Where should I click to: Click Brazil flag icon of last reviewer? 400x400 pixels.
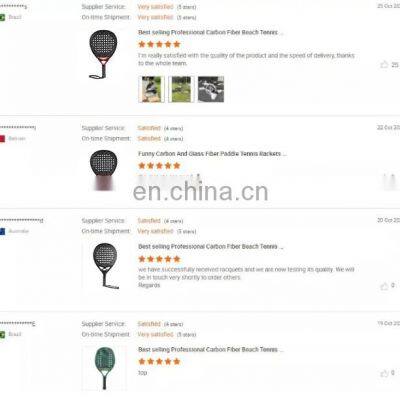[x=2, y=334]
